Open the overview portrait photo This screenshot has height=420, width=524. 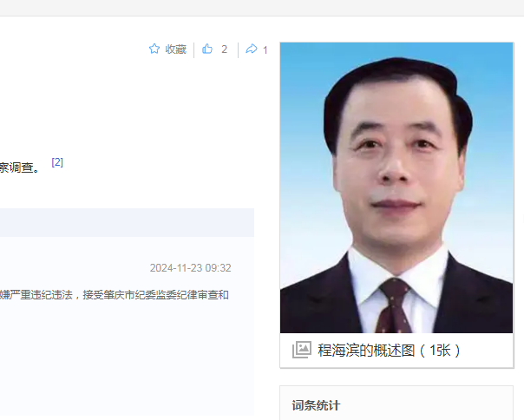(396, 187)
